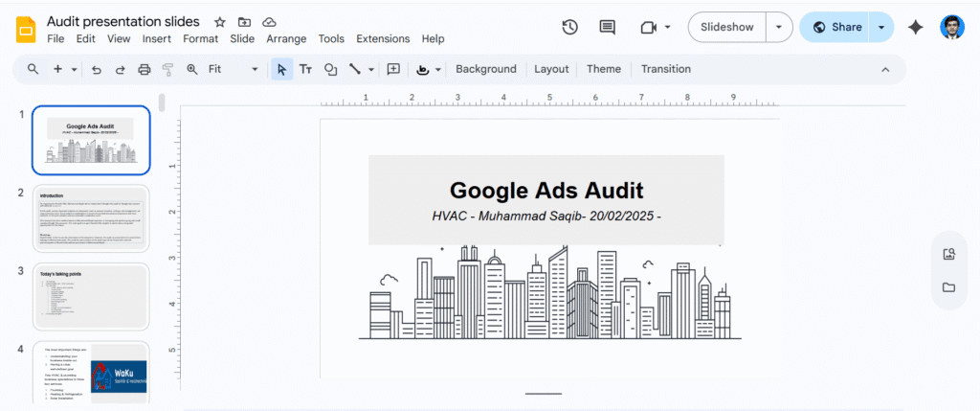Select slide 2 Introduction thumbnail

[x=91, y=218]
